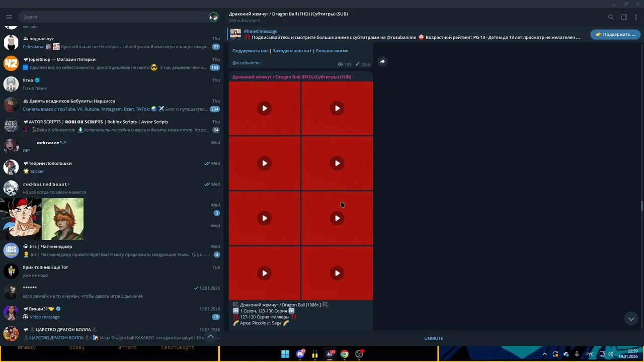Viewport: 644px width, 362px height.
Task: Open the @rusubanime mention link
Action: click(x=246, y=63)
